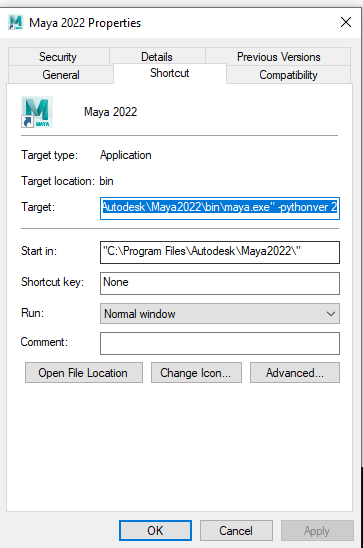Screen dimensions: 363x548
Task: Click the 'Shortcut key:' label
Action: click(x=52, y=282)
